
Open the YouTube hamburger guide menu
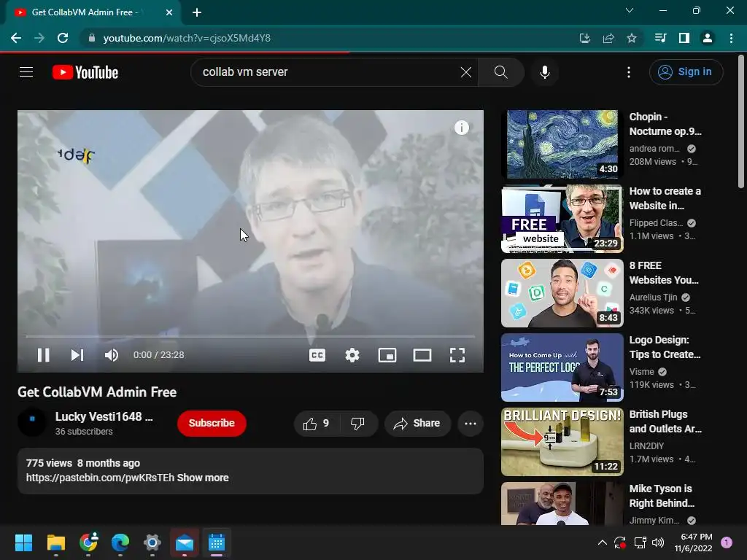point(26,72)
